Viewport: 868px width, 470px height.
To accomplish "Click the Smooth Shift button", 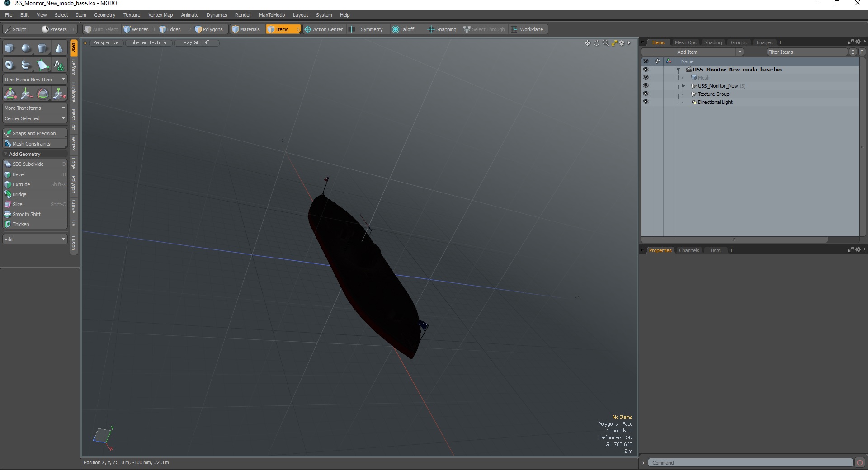I will [35, 214].
